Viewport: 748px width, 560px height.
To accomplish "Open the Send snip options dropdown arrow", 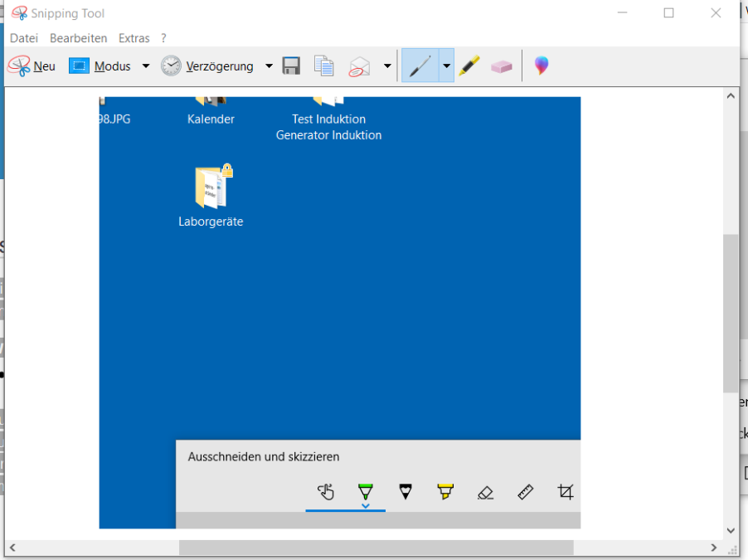I will point(387,66).
